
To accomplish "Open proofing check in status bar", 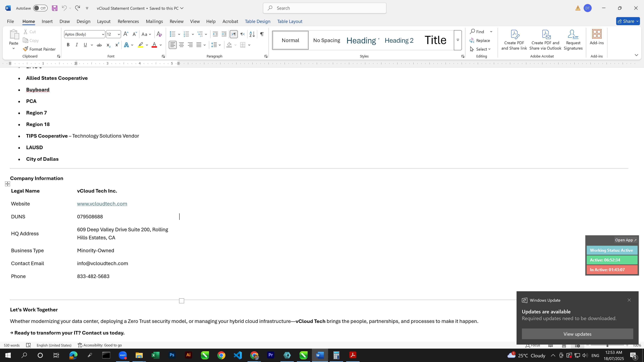I will coord(29,345).
